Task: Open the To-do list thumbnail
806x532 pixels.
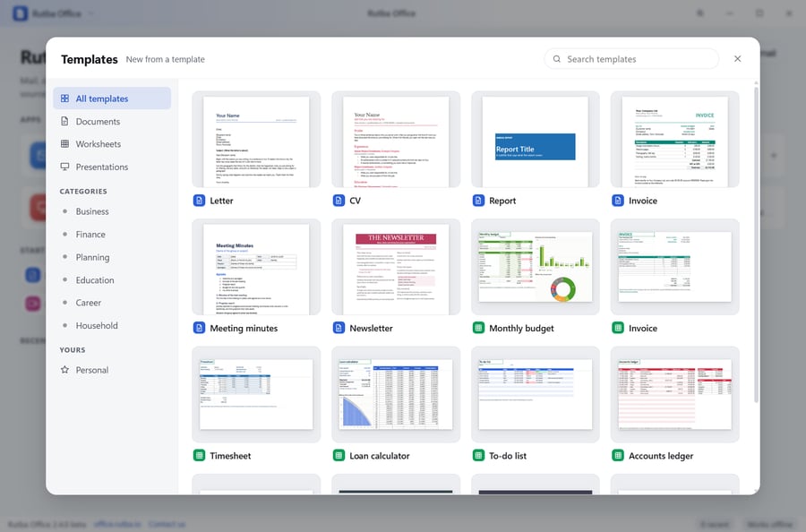Action: tap(536, 394)
